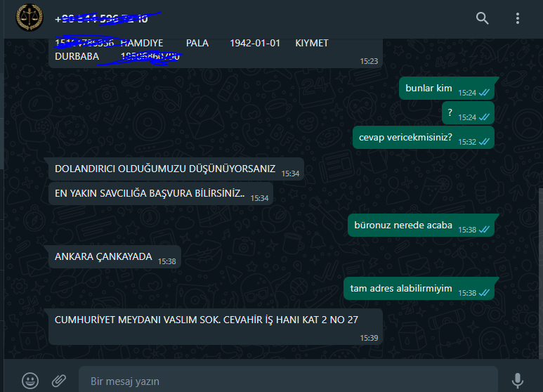
Task: Select the 'ANKARA ÇANKAYADA' message
Action: click(x=115, y=257)
